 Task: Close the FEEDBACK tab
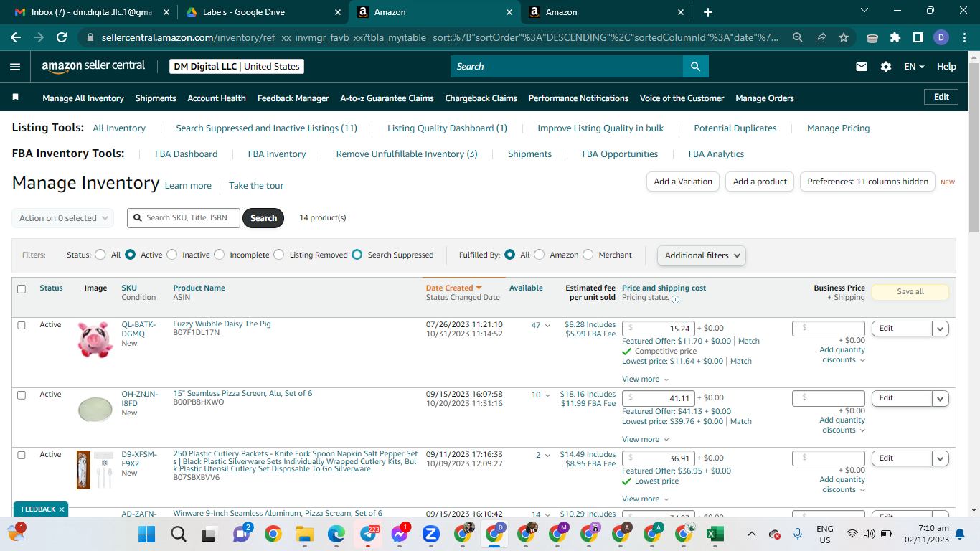(62, 509)
